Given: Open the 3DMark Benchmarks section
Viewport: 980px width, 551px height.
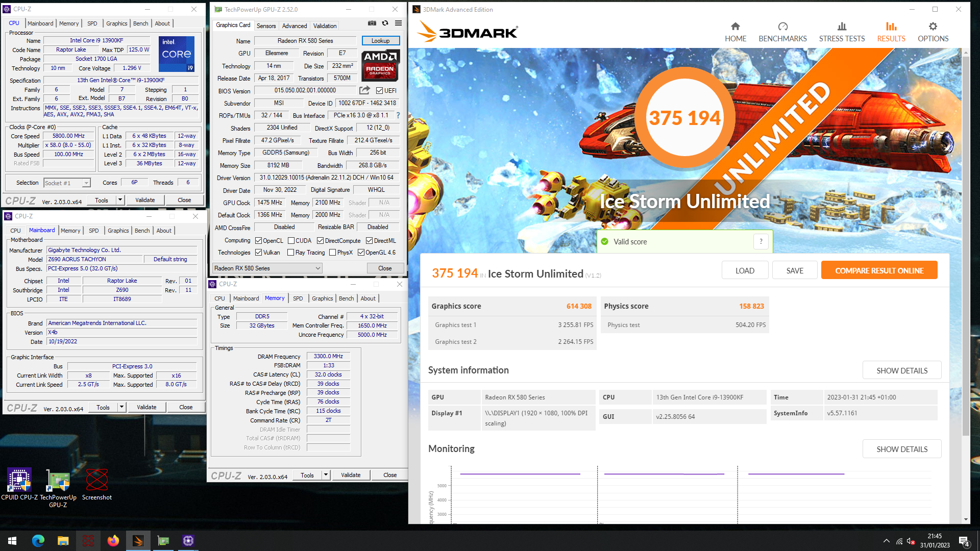Looking at the screenshot, I should coord(782,32).
